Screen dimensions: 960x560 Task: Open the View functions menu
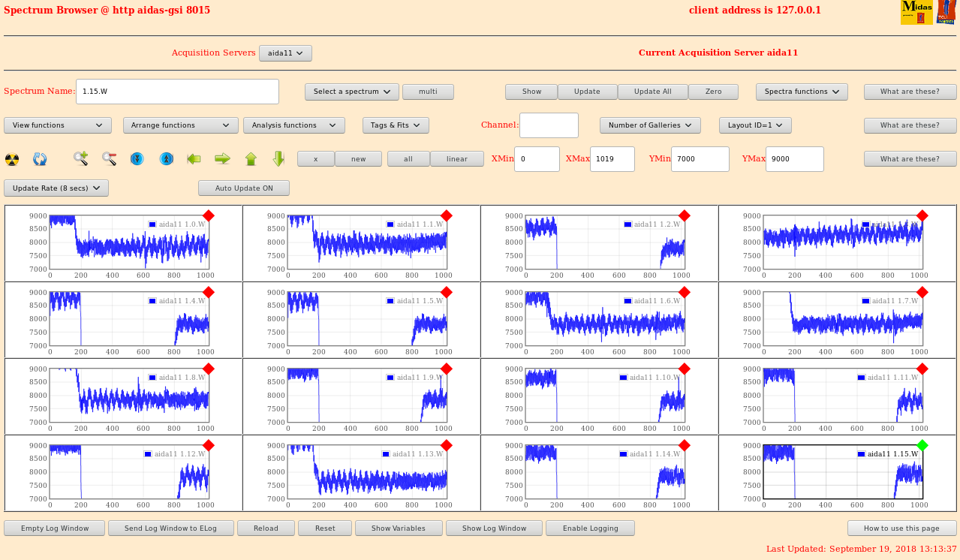tap(57, 125)
